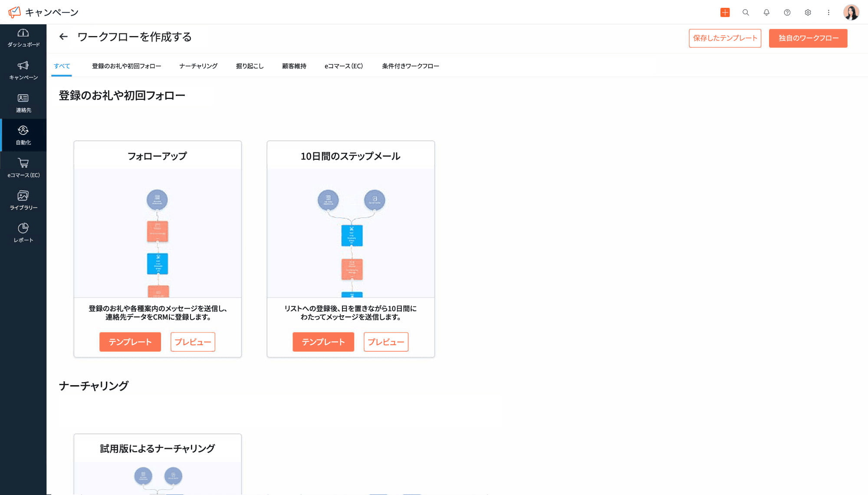This screenshot has height=495, width=868.
Task: Go back using the left arrow
Action: [63, 37]
